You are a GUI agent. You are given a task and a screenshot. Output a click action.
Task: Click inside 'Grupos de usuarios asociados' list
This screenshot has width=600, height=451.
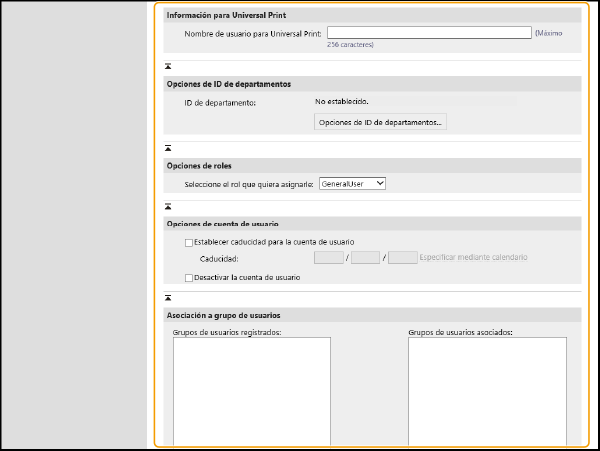tap(487, 390)
